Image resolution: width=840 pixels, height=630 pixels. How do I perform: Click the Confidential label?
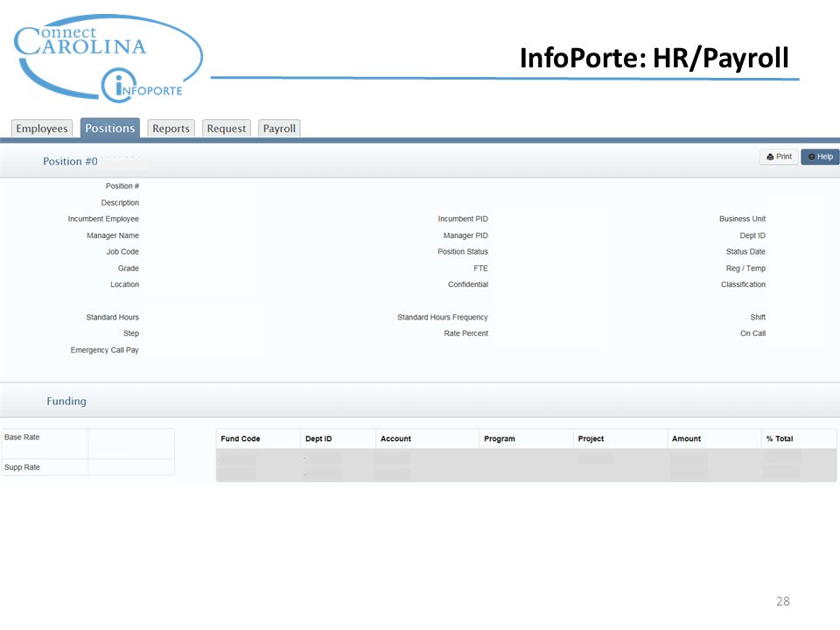(x=468, y=284)
